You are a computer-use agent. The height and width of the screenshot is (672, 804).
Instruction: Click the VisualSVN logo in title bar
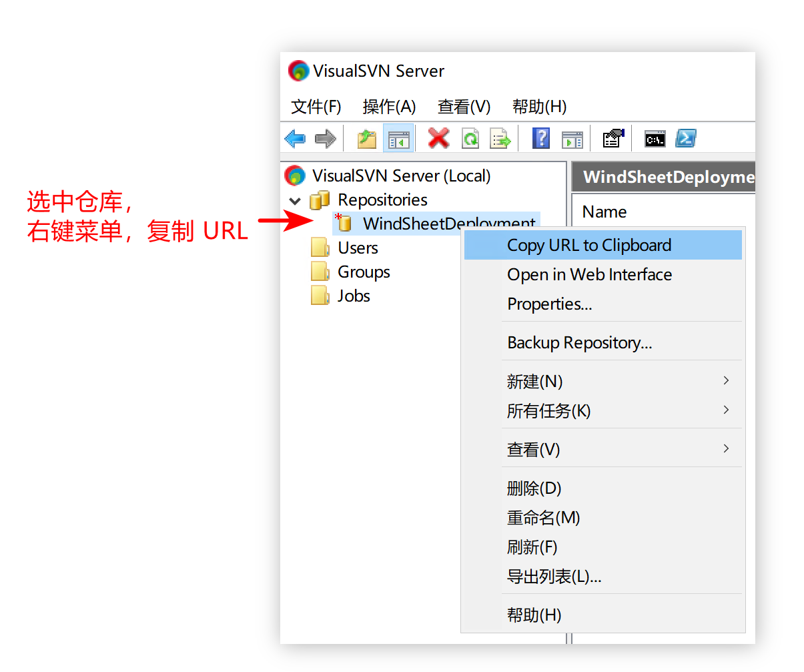tap(298, 71)
